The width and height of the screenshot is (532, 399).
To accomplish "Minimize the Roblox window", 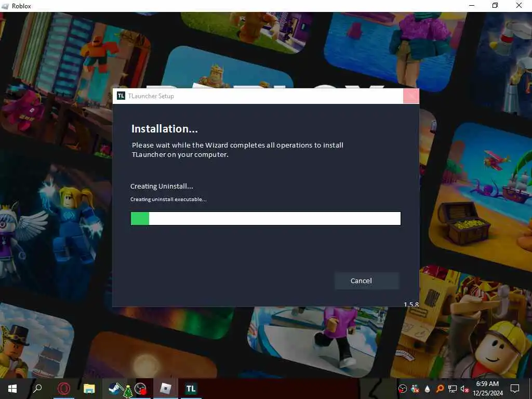I will coord(472,5).
